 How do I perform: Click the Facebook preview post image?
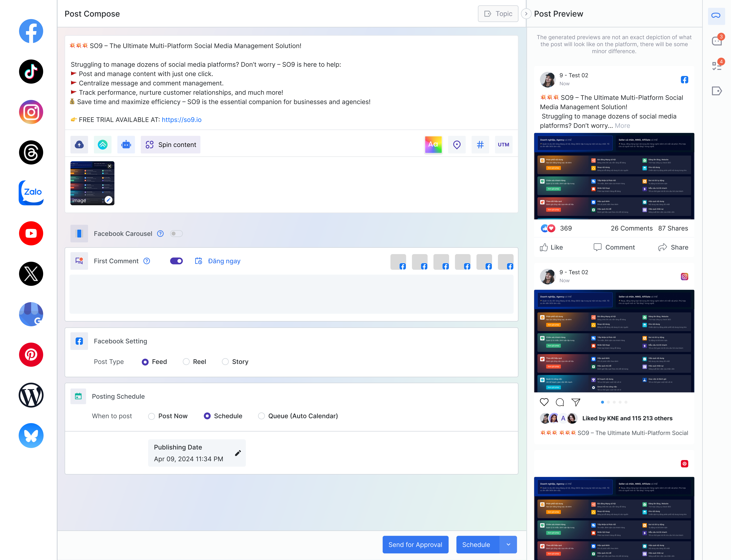pyautogui.click(x=614, y=176)
